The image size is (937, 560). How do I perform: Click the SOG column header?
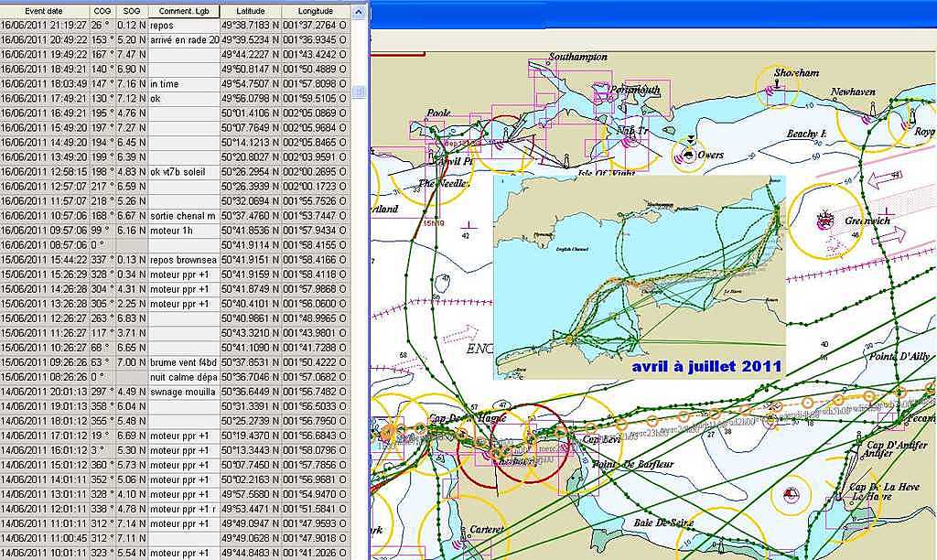[131, 11]
